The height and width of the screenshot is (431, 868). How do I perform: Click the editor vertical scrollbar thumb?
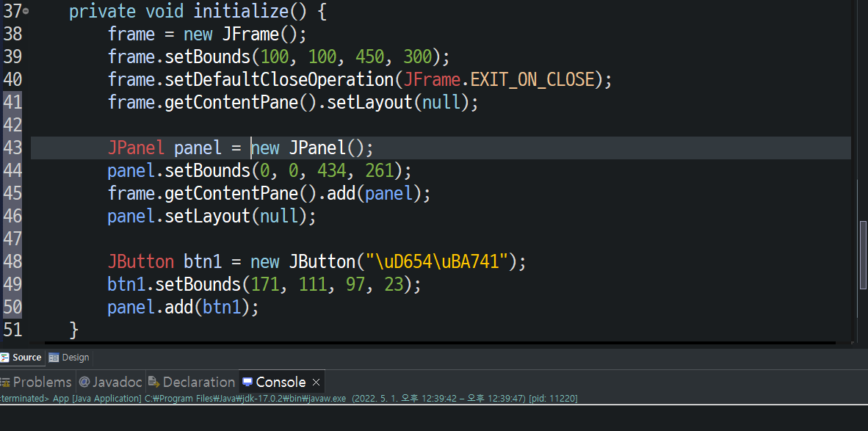(863, 255)
